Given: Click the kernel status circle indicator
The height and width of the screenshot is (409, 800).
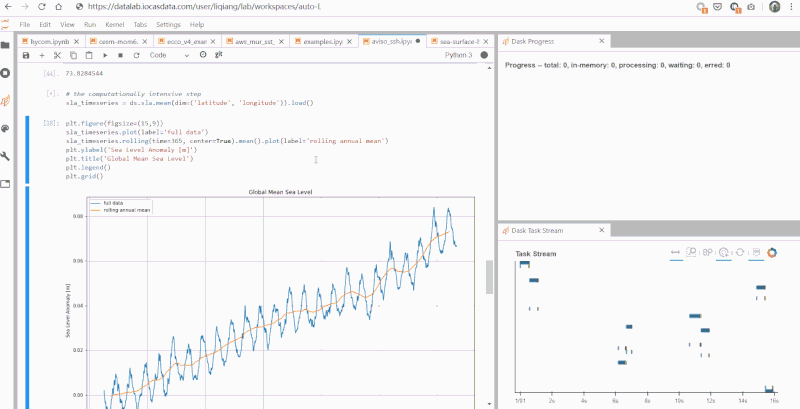Looking at the screenshot, I should coord(484,55).
